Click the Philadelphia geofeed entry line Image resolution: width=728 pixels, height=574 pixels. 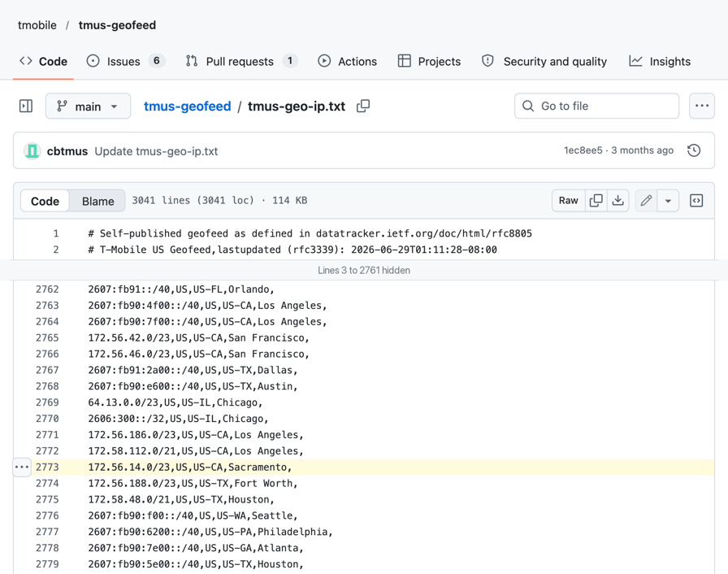click(210, 532)
